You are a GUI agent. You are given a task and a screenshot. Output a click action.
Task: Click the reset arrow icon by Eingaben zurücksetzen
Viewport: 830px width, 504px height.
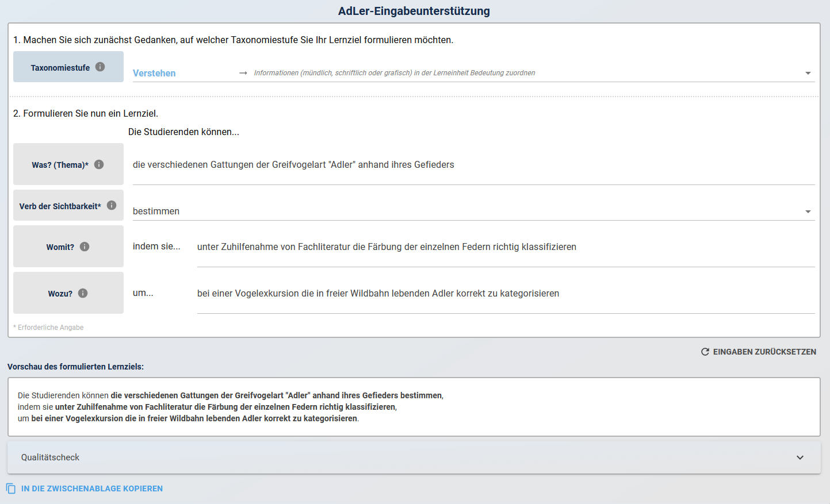[705, 352]
